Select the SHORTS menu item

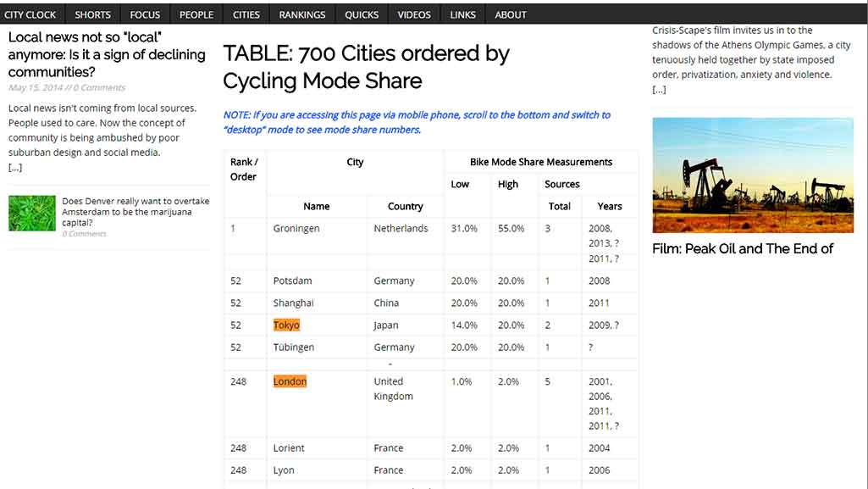pos(92,14)
